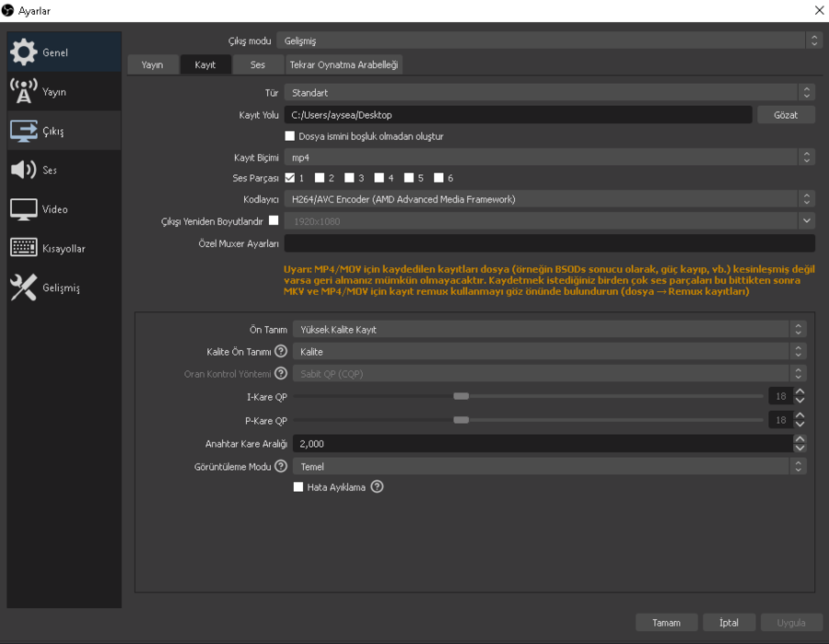This screenshot has height=644, width=829.
Task: Open the Ön Tanım preset dropdown
Action: click(x=549, y=329)
